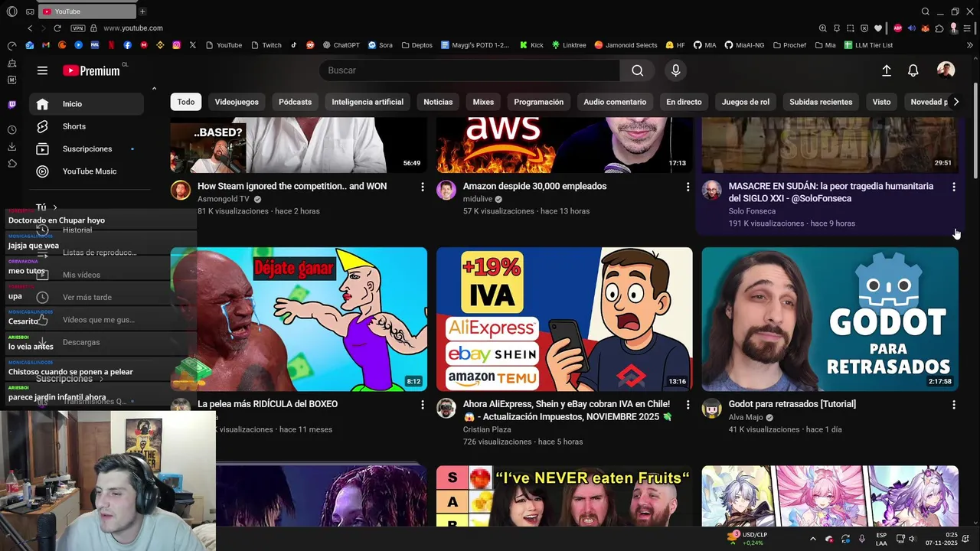Open the LLM Tier List bookmark
980x551 pixels.
(x=868, y=45)
